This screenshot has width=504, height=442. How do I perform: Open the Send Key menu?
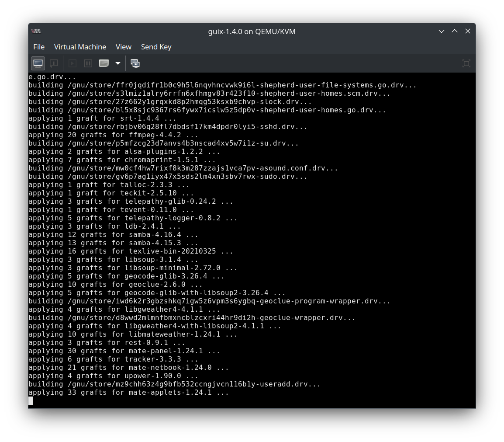pos(156,47)
